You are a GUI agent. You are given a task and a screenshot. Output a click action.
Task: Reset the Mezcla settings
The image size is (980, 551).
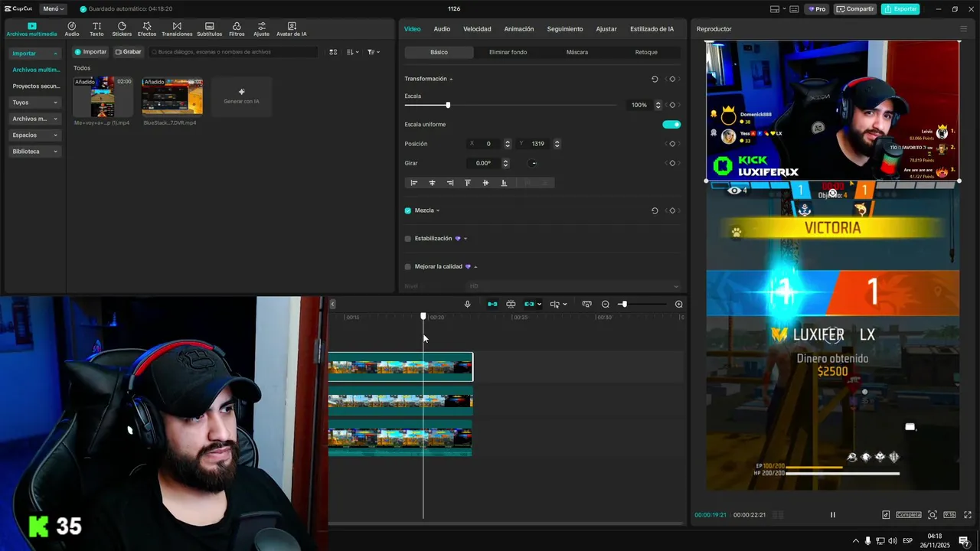point(655,210)
